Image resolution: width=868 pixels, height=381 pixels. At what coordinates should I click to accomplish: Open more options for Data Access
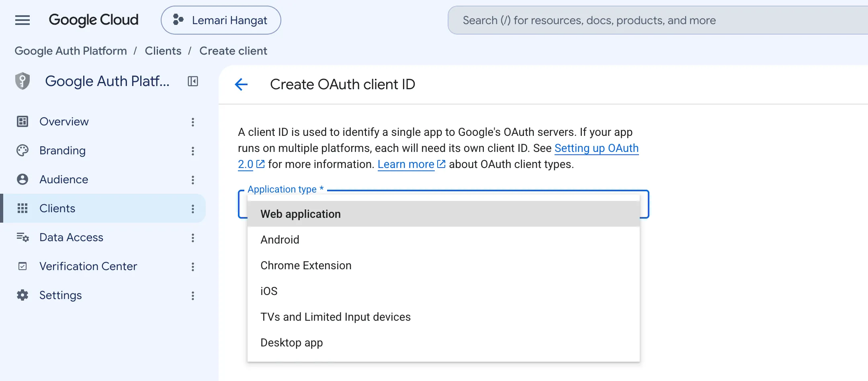tap(193, 238)
